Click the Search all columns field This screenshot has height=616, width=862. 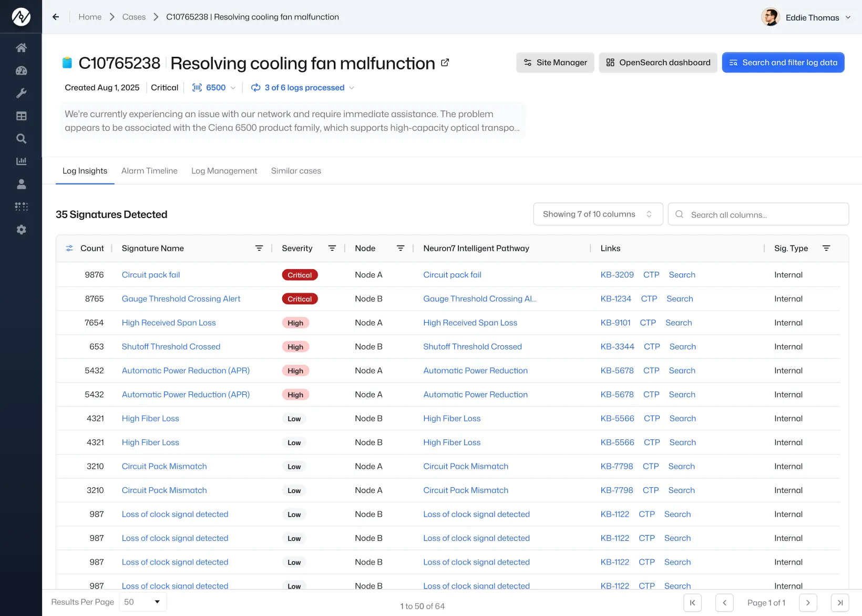(758, 214)
